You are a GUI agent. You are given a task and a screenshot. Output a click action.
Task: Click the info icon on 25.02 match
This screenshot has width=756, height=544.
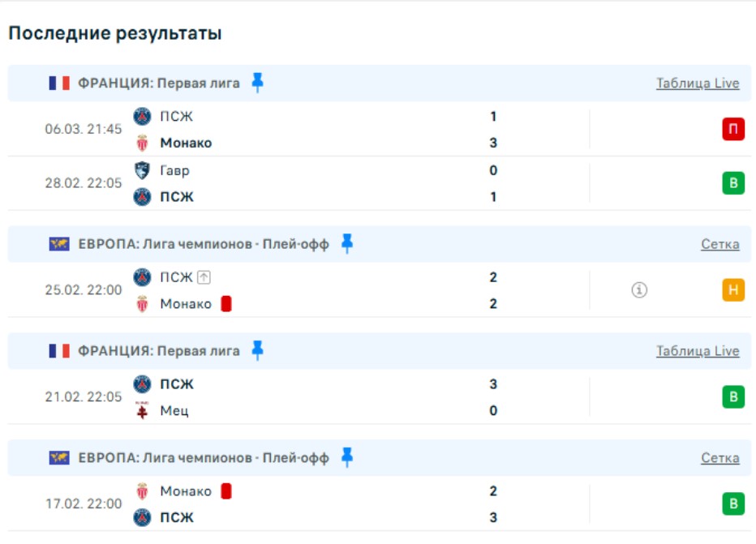click(639, 290)
